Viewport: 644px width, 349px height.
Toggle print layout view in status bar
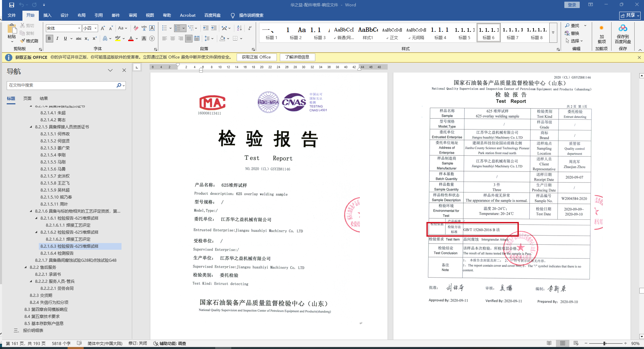click(x=563, y=343)
